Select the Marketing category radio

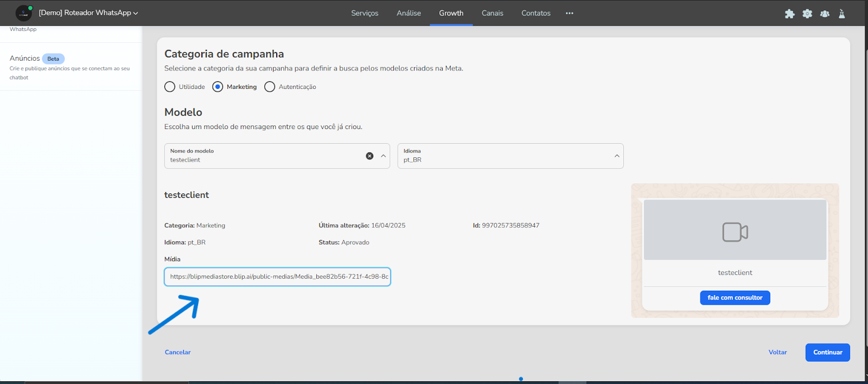coord(218,87)
